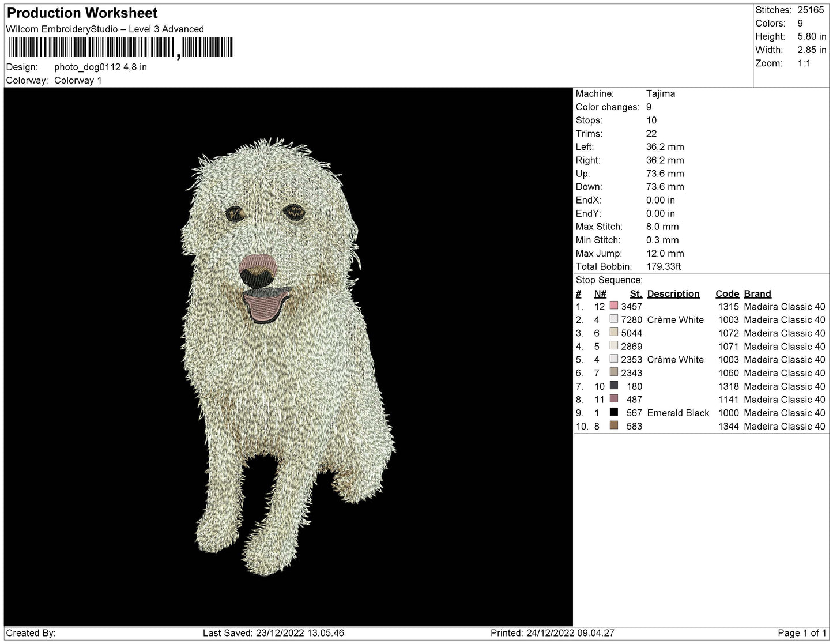Click the Emerald Black color swatch
This screenshot has height=644, width=833.
point(613,412)
